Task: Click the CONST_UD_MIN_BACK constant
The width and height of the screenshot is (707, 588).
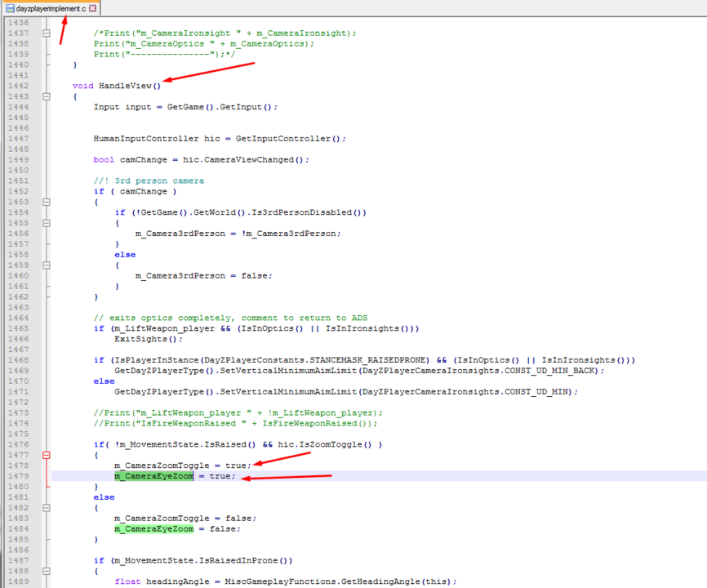Action: coord(551,371)
